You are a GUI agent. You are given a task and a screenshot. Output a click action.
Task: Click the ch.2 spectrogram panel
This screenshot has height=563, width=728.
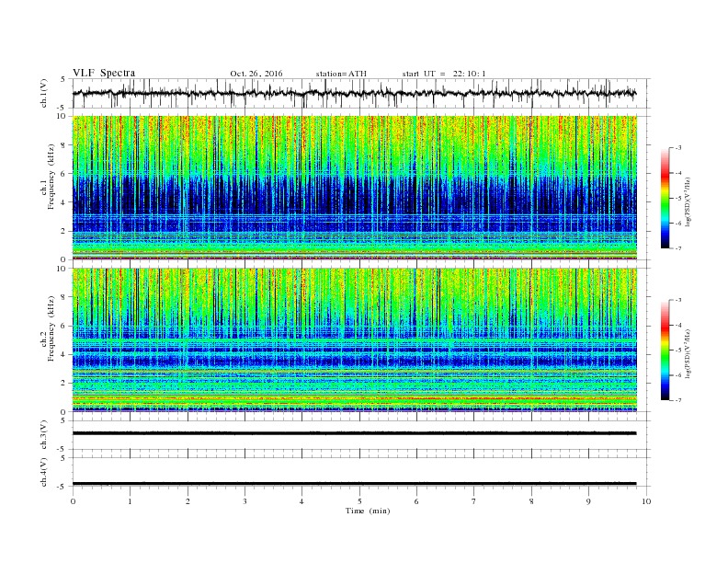pos(355,340)
